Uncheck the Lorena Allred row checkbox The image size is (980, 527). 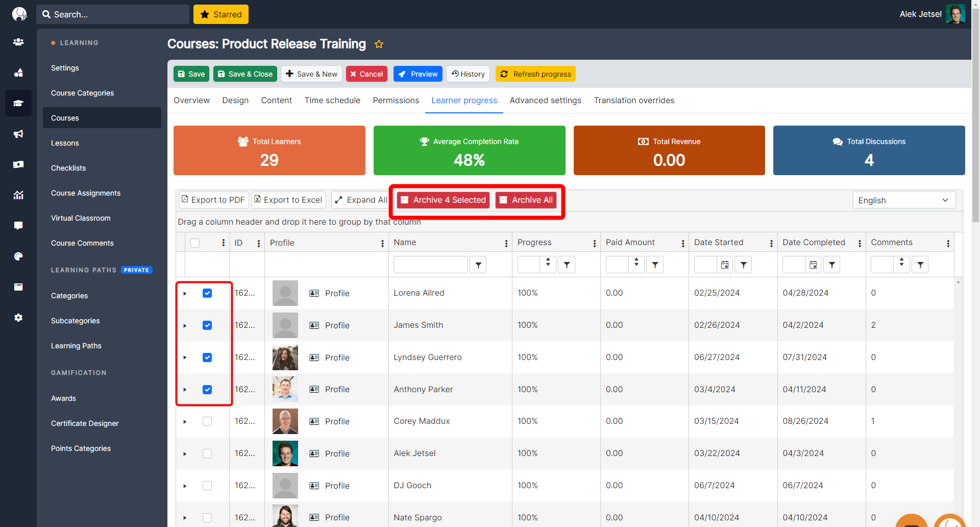pos(207,293)
